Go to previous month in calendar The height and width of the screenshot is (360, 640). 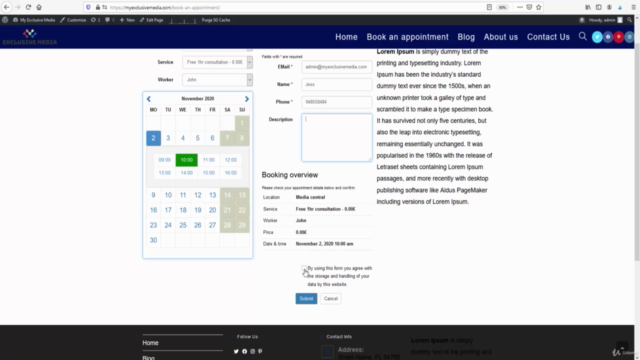149,99
